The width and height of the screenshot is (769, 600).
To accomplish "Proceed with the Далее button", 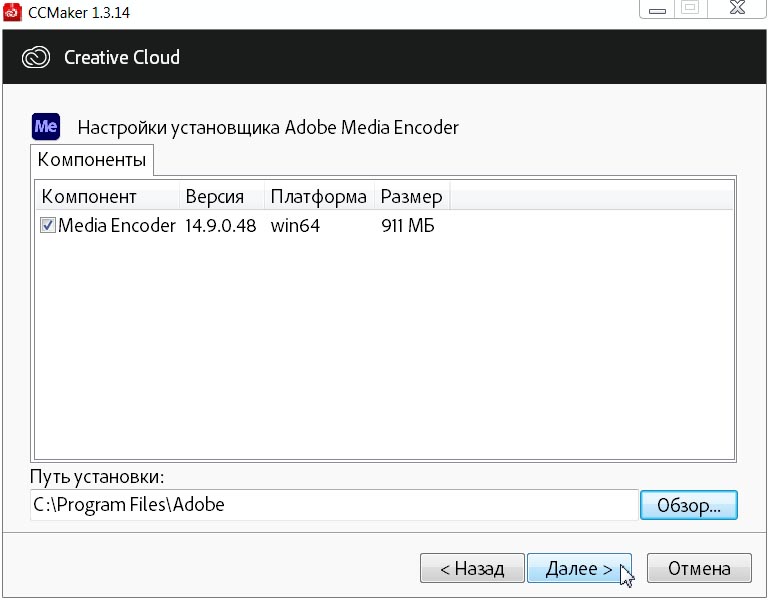I will [579, 568].
